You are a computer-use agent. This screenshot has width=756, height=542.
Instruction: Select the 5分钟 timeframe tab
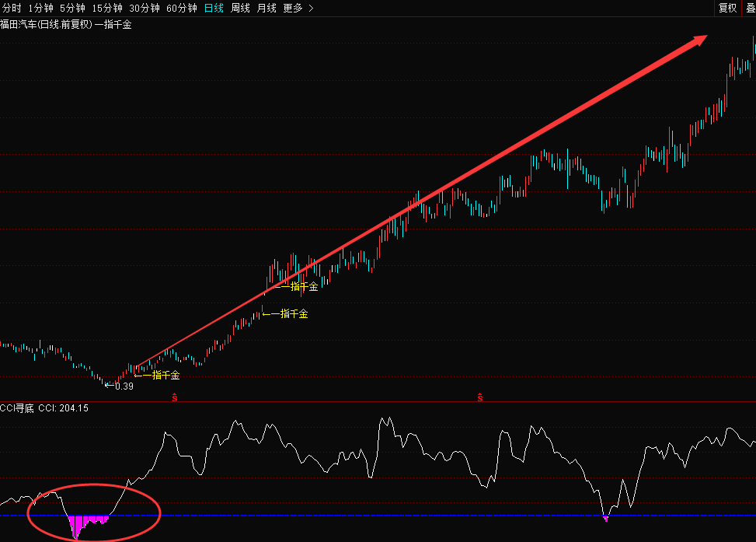click(72, 9)
